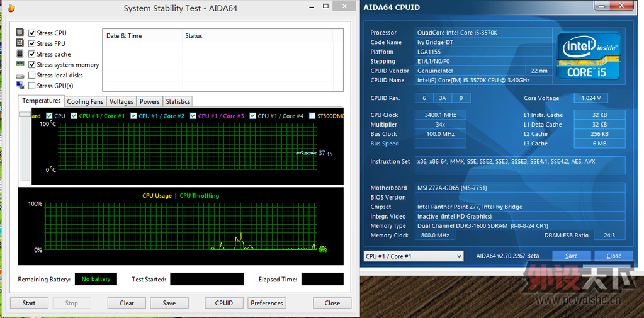Click the cache chip icon beside Stress cache
Viewport: 644px width, 318px height.
(20, 54)
